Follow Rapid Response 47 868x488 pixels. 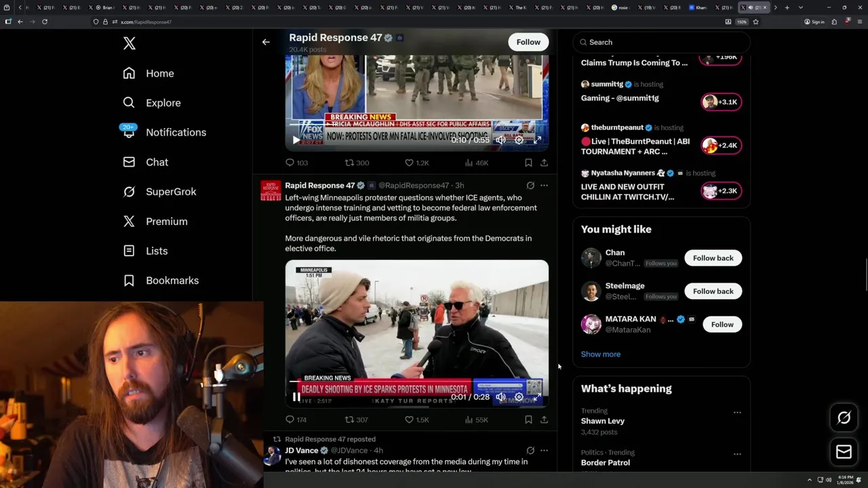528,42
